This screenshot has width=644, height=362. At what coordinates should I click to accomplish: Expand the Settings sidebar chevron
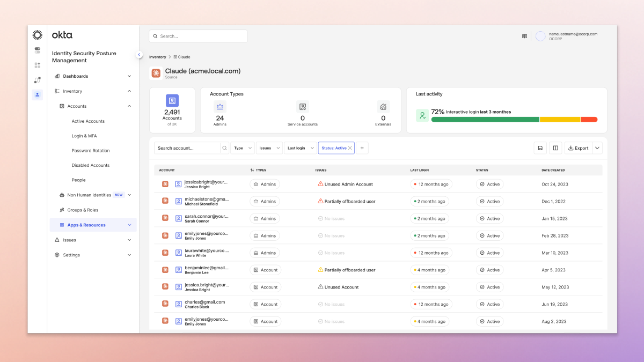[x=129, y=255]
